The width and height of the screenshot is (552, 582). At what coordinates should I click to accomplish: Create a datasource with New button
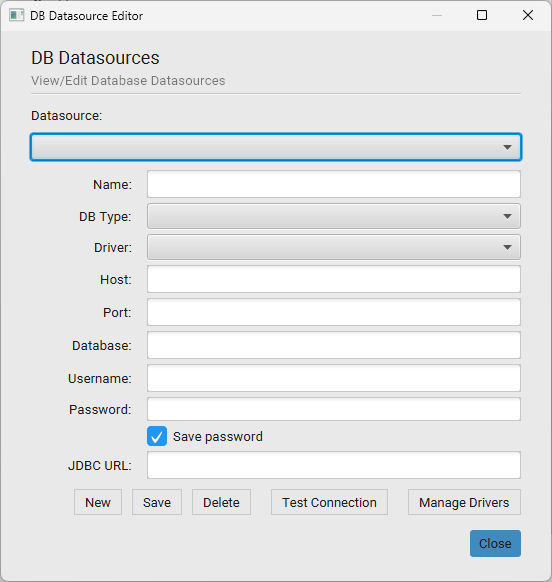(98, 502)
